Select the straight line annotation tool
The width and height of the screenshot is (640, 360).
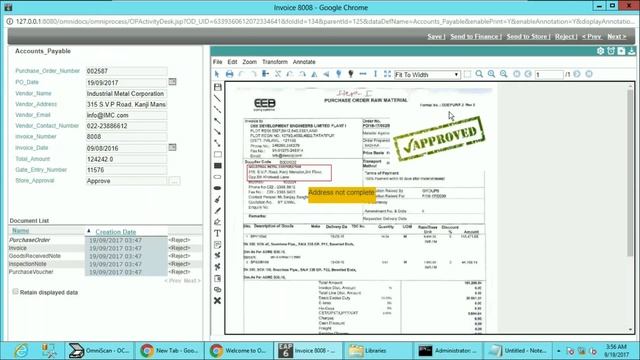pyautogui.click(x=218, y=98)
